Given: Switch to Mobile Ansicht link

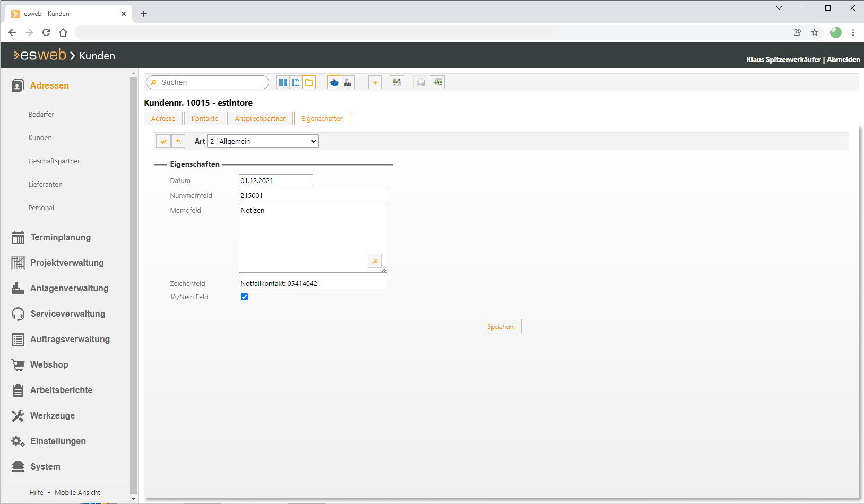Looking at the screenshot, I should pyautogui.click(x=77, y=492).
